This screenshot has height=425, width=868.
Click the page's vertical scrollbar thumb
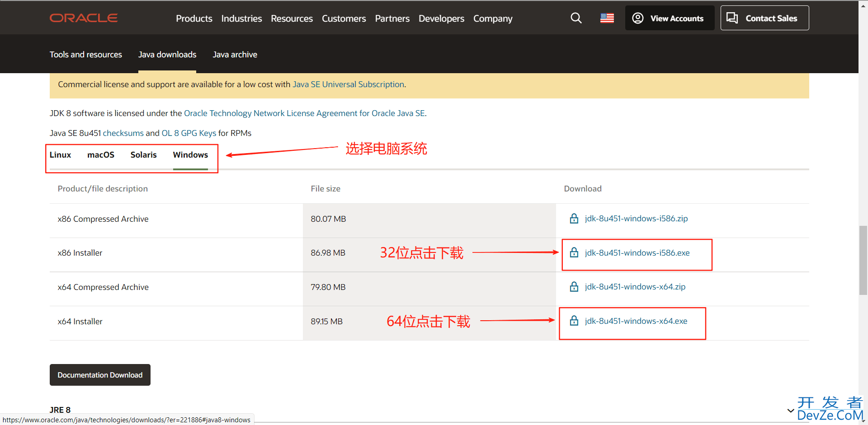863,260
